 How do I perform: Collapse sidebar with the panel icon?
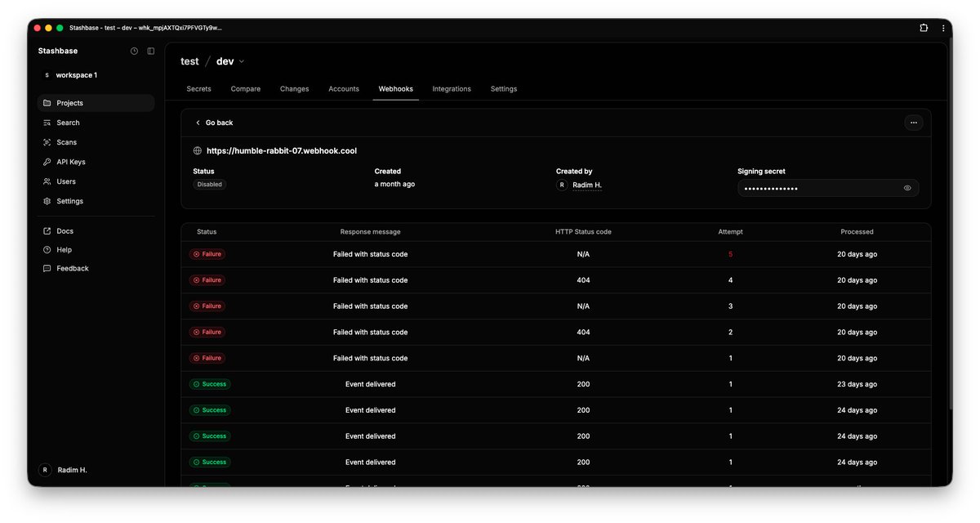click(x=151, y=51)
